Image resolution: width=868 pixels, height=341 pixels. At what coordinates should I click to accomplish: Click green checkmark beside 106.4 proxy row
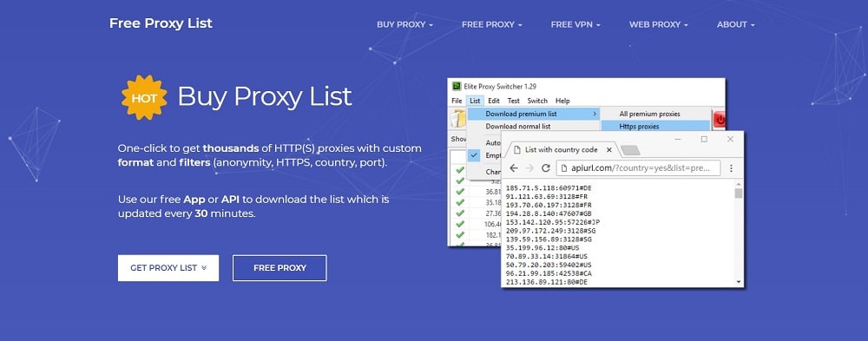[459, 224]
